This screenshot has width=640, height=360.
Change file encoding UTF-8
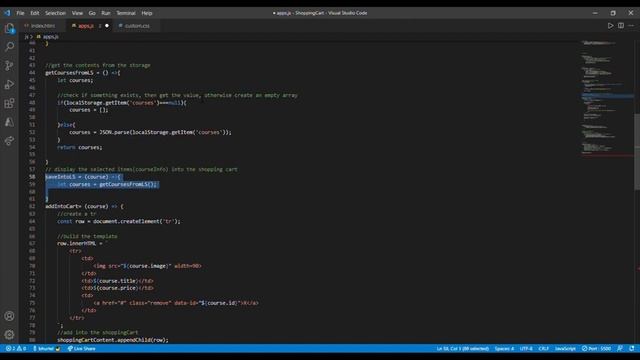point(526,349)
